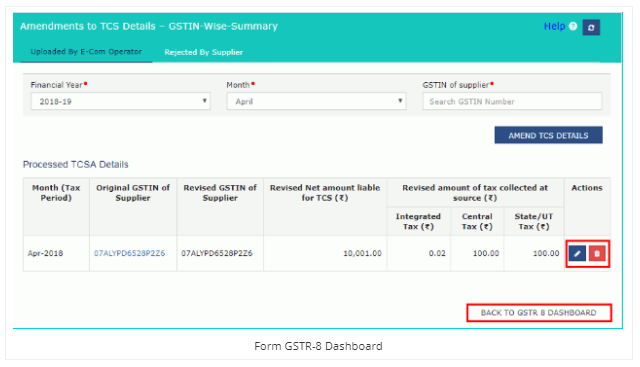Click the refresh icon beside Help

tap(591, 27)
